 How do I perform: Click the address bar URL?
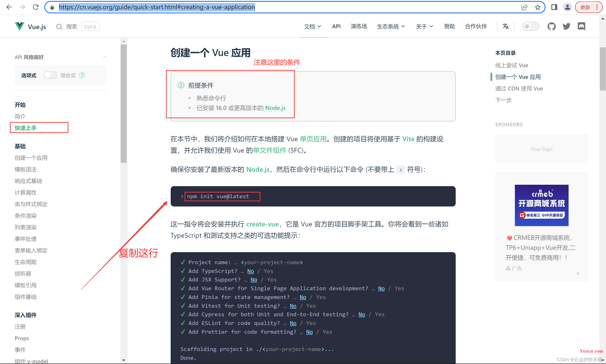[x=157, y=7]
